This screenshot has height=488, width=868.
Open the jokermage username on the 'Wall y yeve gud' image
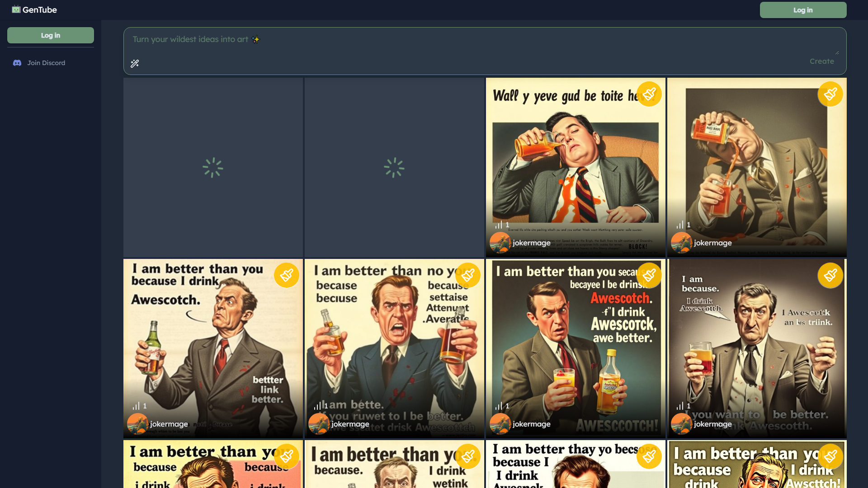coord(532,243)
